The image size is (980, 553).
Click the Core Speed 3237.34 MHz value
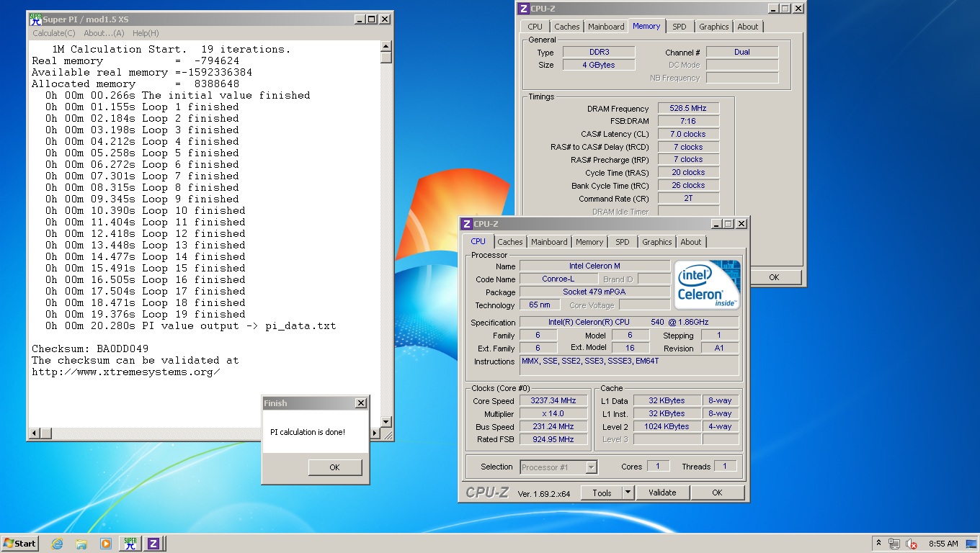pyautogui.click(x=553, y=400)
